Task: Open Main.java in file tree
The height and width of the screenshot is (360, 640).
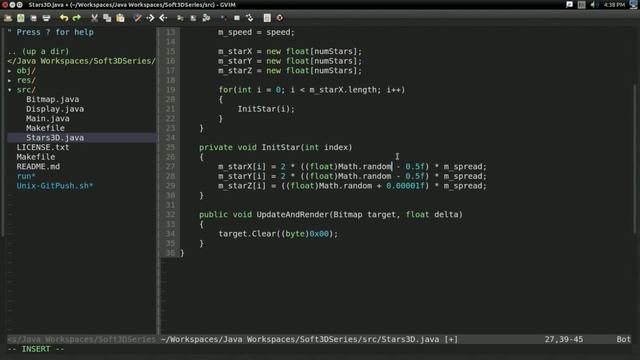Action: pyautogui.click(x=48, y=119)
